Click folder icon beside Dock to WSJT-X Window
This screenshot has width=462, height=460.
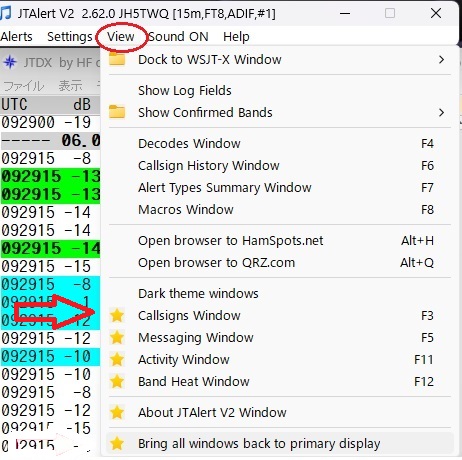(x=117, y=59)
